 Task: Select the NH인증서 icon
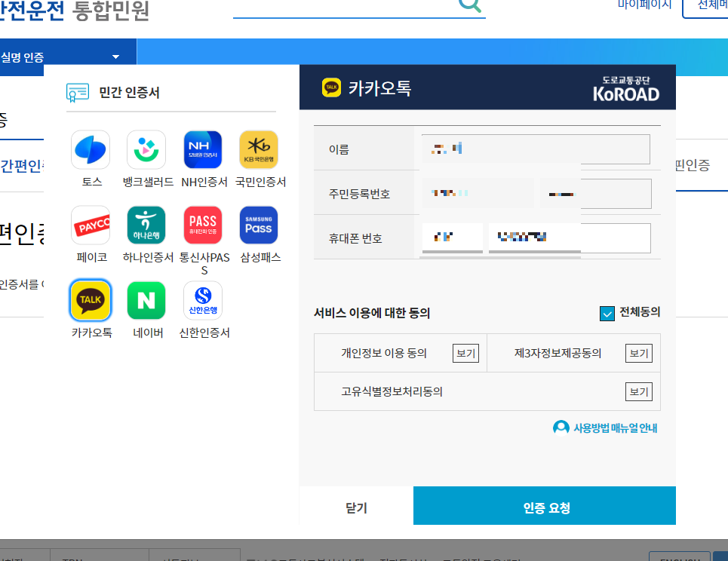[x=203, y=149]
